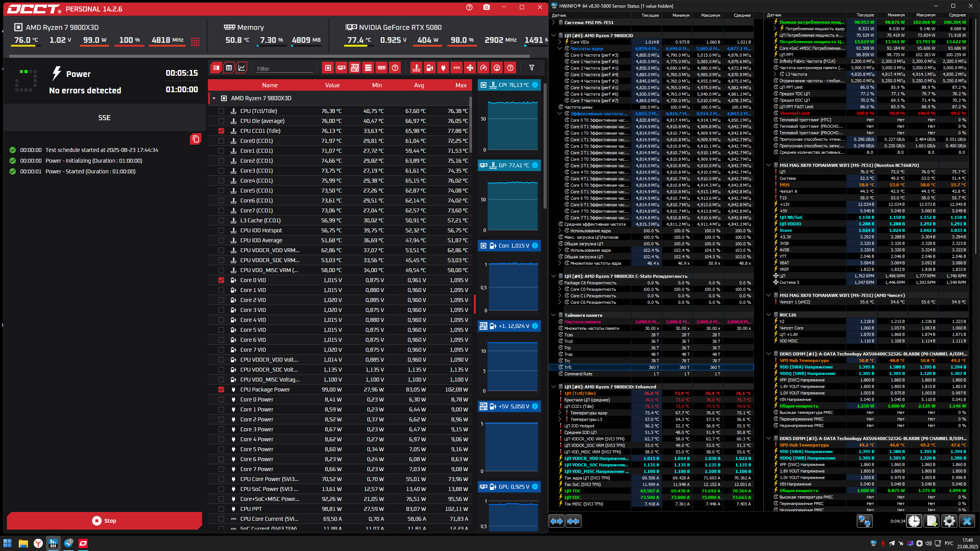Open HWiNFO sensor settings gear
Screen dimensions: 980x551
(x=949, y=521)
